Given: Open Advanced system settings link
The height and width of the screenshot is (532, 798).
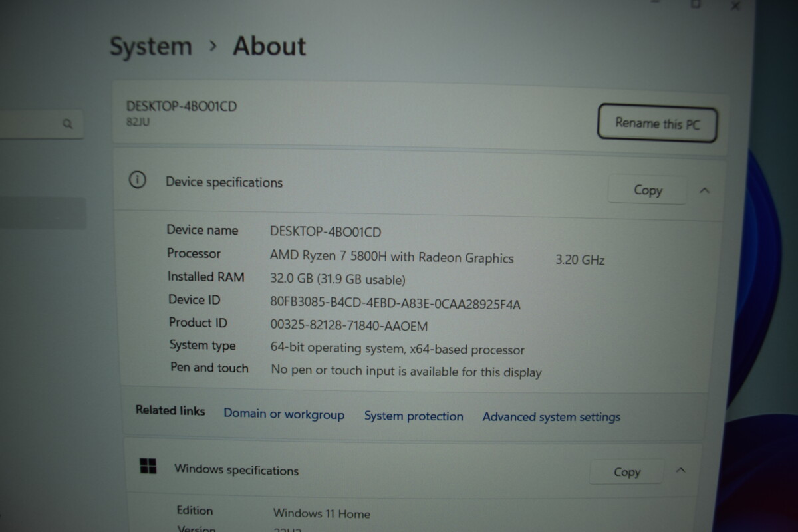Looking at the screenshot, I should pos(551,417).
